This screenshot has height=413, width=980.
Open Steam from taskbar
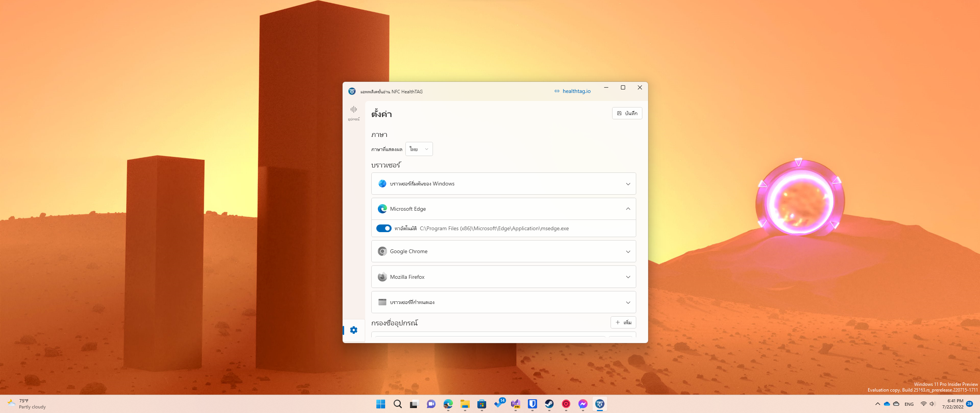pyautogui.click(x=549, y=404)
